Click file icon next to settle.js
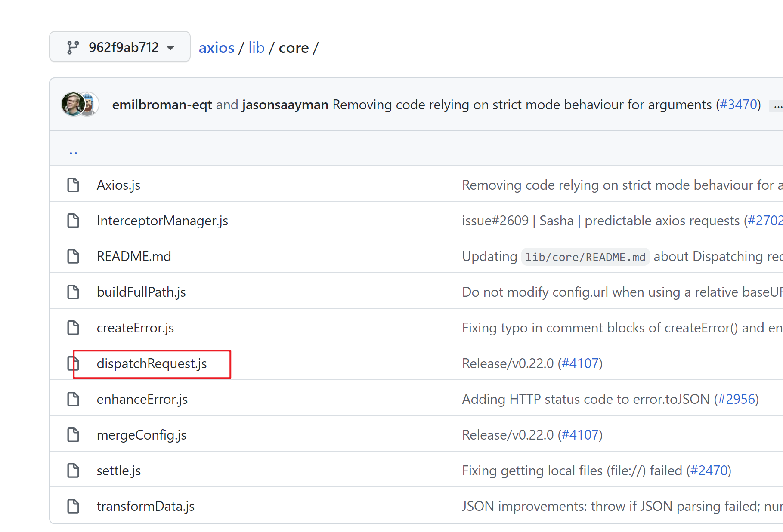Image resolution: width=783 pixels, height=532 pixels. [x=73, y=470]
